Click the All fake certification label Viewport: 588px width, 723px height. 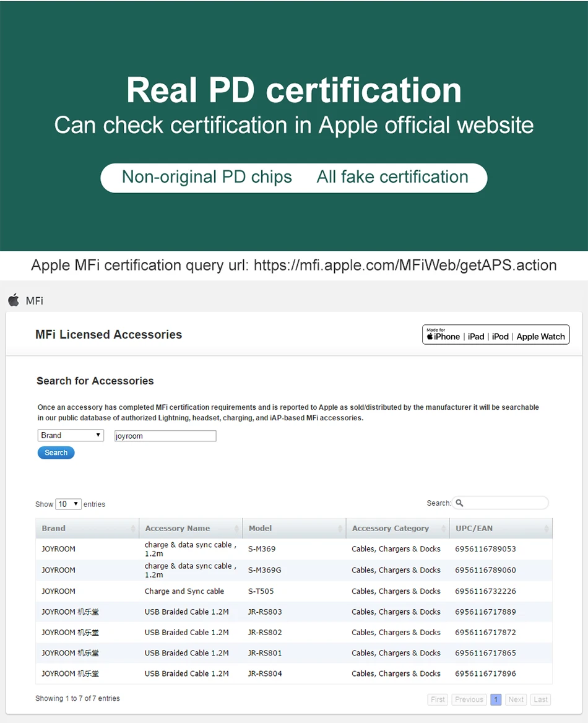point(392,177)
